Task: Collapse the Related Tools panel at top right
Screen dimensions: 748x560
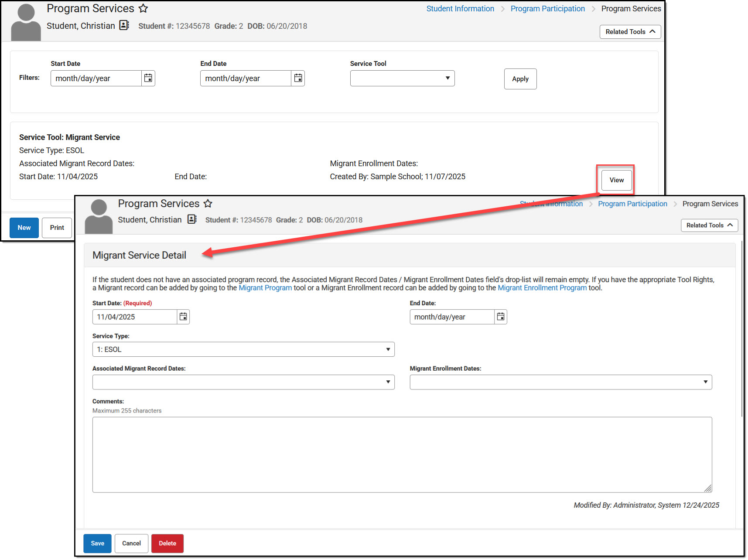Action: [x=630, y=31]
